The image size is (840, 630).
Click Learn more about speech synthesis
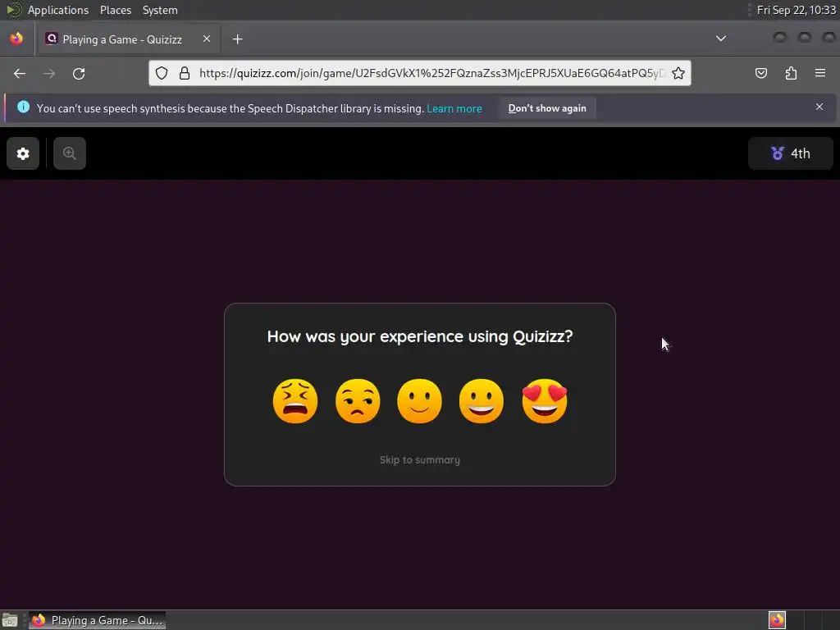pyautogui.click(x=454, y=108)
